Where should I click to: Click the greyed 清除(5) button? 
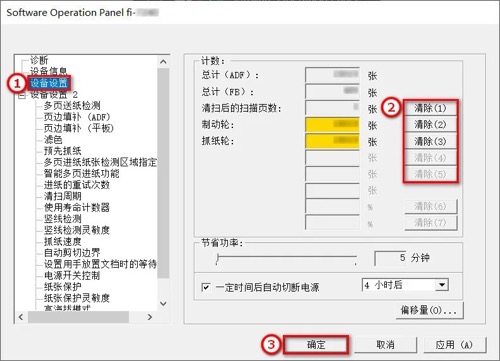(x=430, y=174)
